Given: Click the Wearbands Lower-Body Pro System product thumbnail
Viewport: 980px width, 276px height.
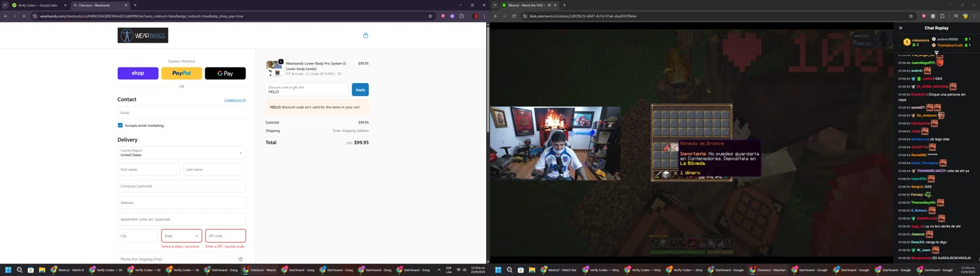Looking at the screenshot, I should pyautogui.click(x=274, y=68).
